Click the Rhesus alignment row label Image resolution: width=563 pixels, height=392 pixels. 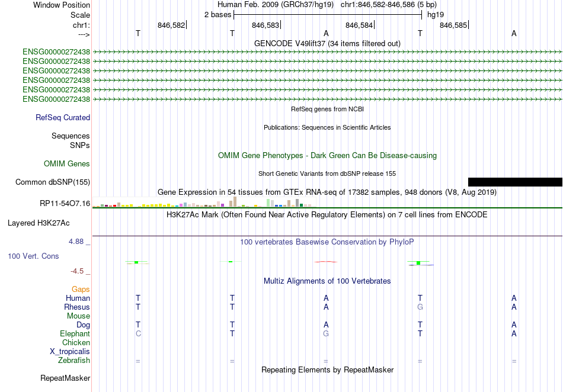[77, 307]
